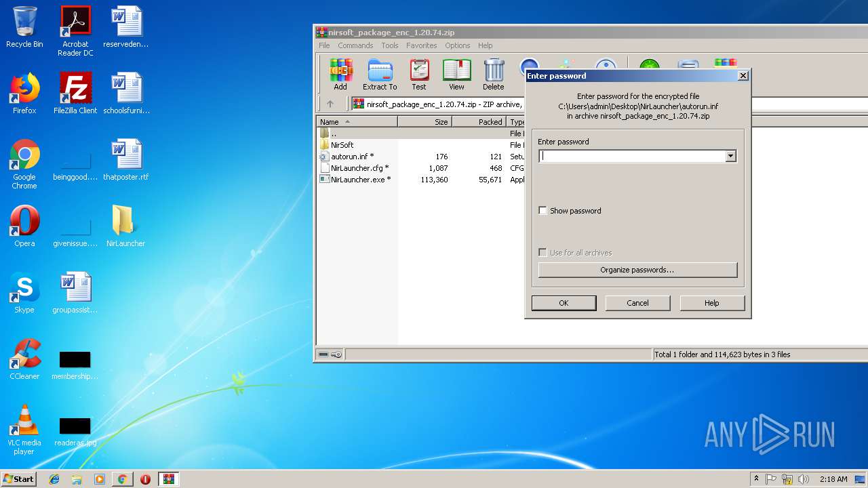Click the Add toolbar icon in WinRAR

click(340, 75)
